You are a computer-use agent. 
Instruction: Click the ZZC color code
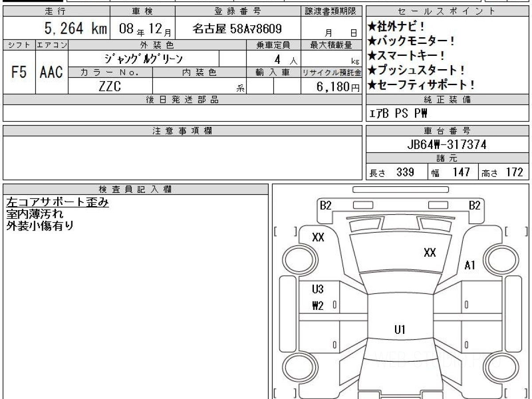tap(110, 86)
